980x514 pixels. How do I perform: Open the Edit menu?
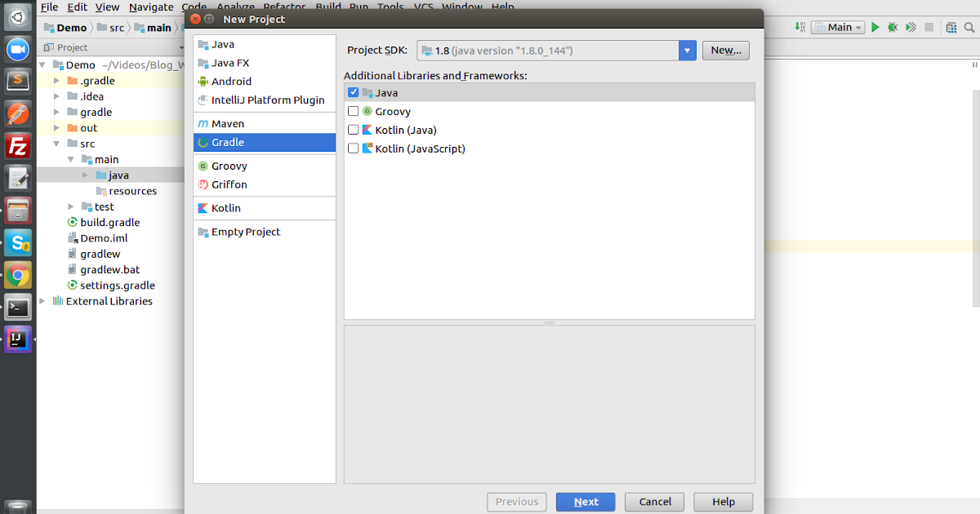tap(77, 7)
